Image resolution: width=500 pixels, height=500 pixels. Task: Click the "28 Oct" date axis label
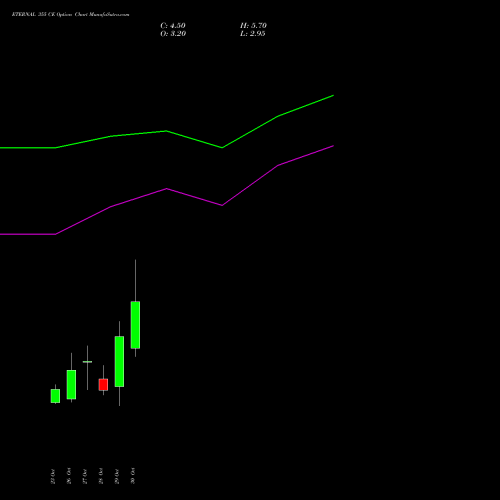point(101,476)
